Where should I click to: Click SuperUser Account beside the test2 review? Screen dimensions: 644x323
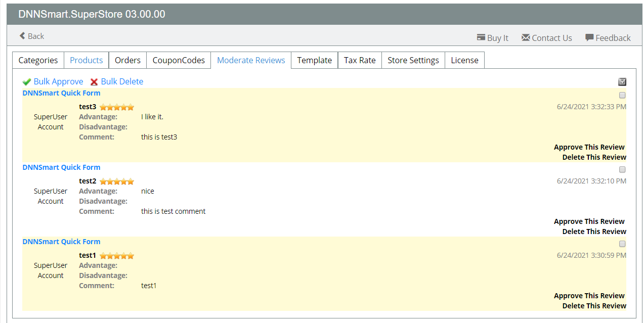[51, 196]
